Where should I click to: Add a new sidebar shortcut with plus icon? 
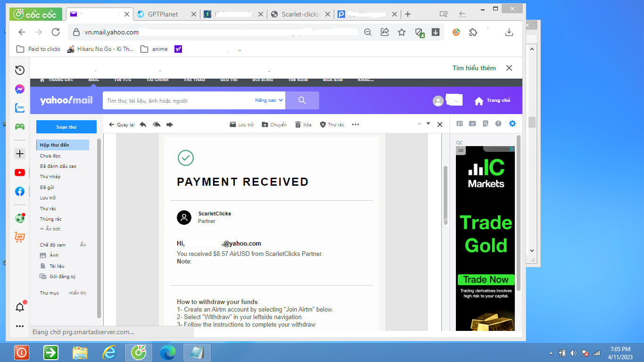click(x=20, y=154)
